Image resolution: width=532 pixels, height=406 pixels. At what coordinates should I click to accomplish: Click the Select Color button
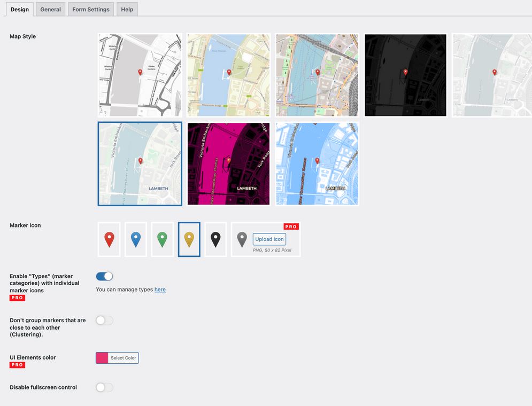click(123, 358)
